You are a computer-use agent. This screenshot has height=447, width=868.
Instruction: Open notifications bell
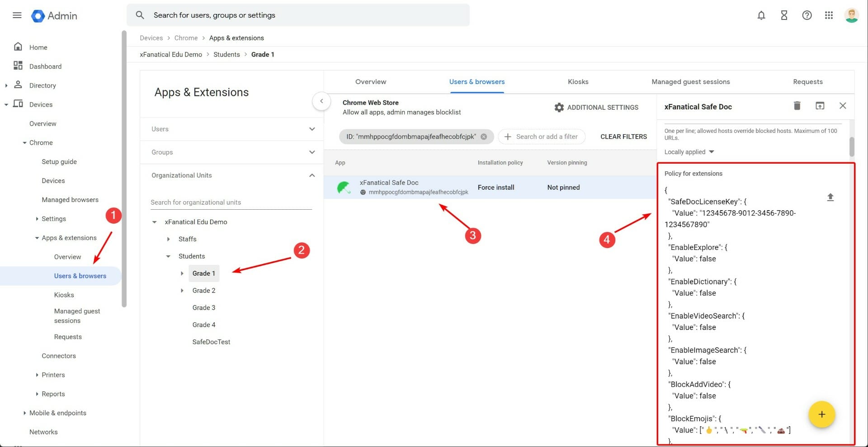(x=762, y=15)
